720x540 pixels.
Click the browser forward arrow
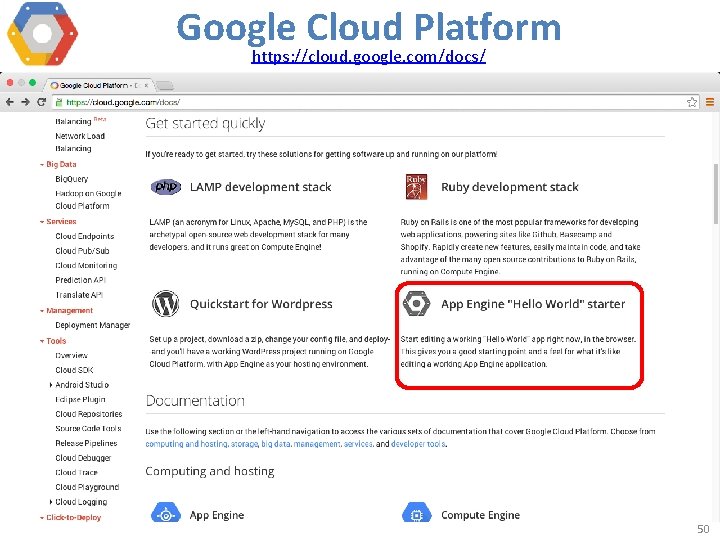click(25, 102)
